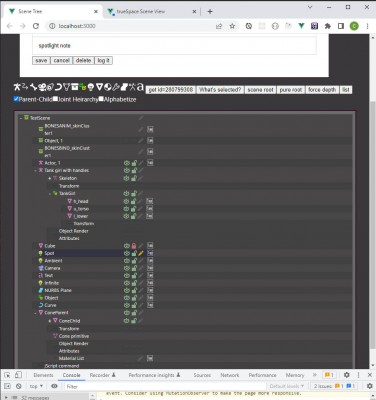Toggle the lock on the Skeleton row

134,178
